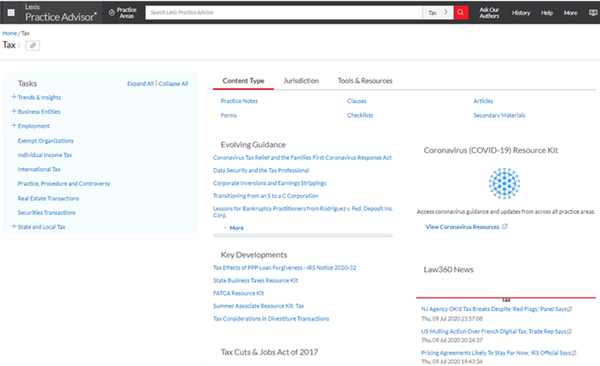The width and height of the screenshot is (600, 366).
Task: Open Data Security and the Tax Professional
Action: (261, 170)
